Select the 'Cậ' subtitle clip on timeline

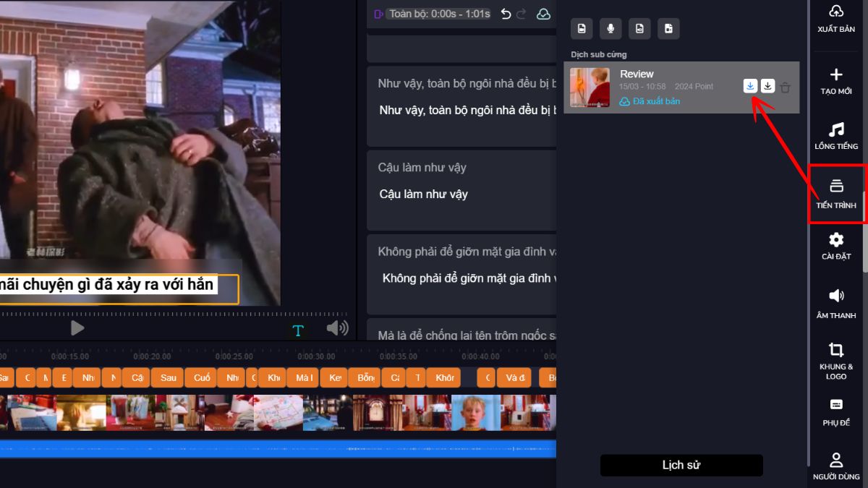[x=136, y=377]
